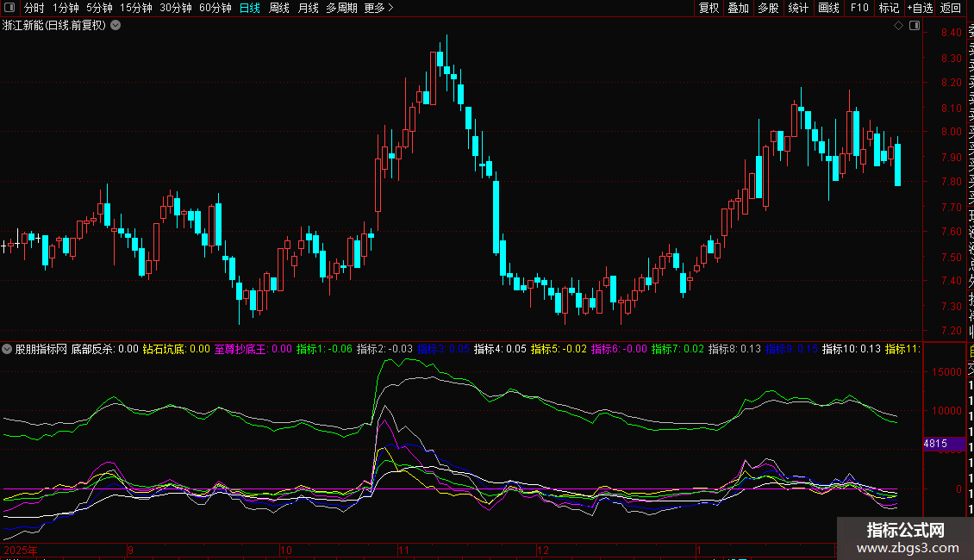Image resolution: width=974 pixels, height=560 pixels.
Task: Click the diamond icon at chart top-right
Action: pyautogui.click(x=899, y=26)
